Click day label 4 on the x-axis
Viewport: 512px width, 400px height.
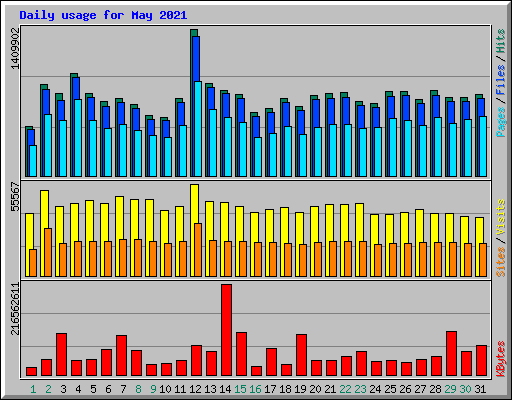pyautogui.click(x=78, y=389)
